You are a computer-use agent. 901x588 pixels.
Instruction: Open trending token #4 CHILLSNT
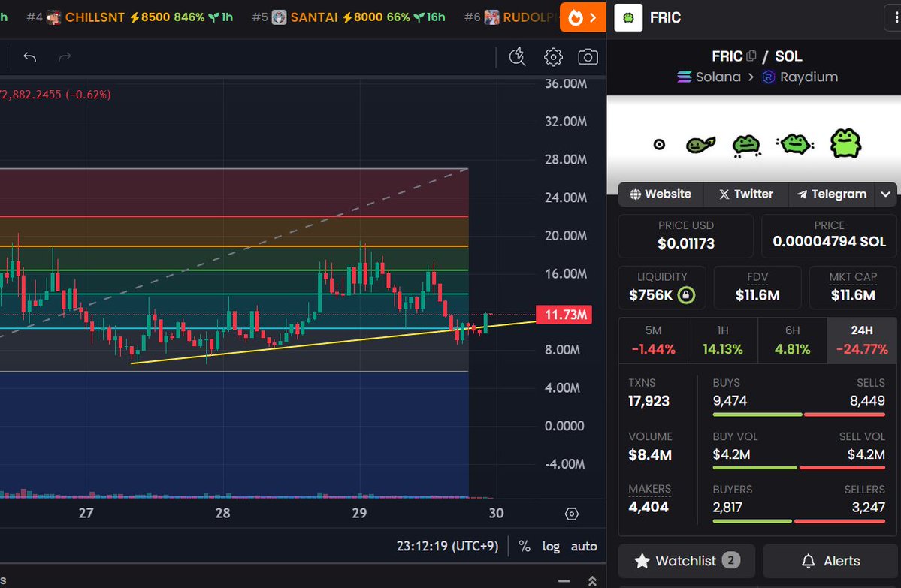point(130,17)
